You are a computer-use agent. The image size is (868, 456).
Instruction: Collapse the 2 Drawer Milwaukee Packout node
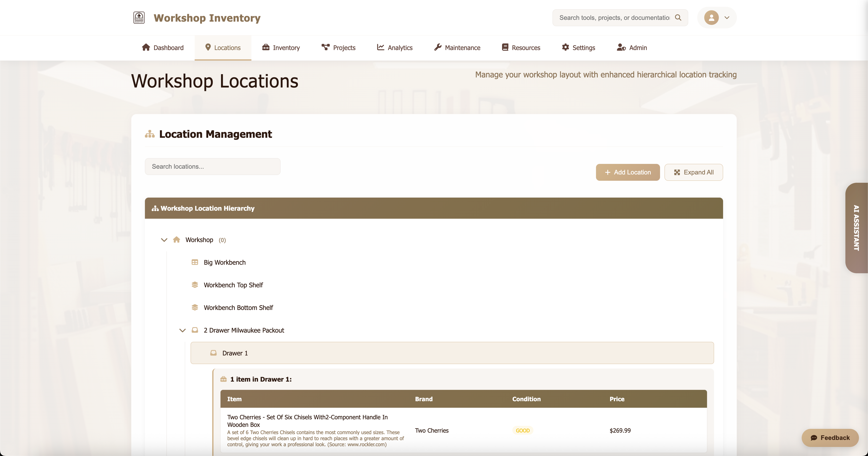coord(182,330)
